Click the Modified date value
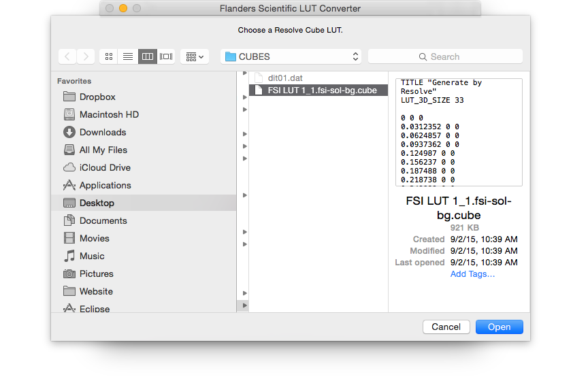Image resolution: width=588 pixels, height=383 pixels. [x=484, y=251]
